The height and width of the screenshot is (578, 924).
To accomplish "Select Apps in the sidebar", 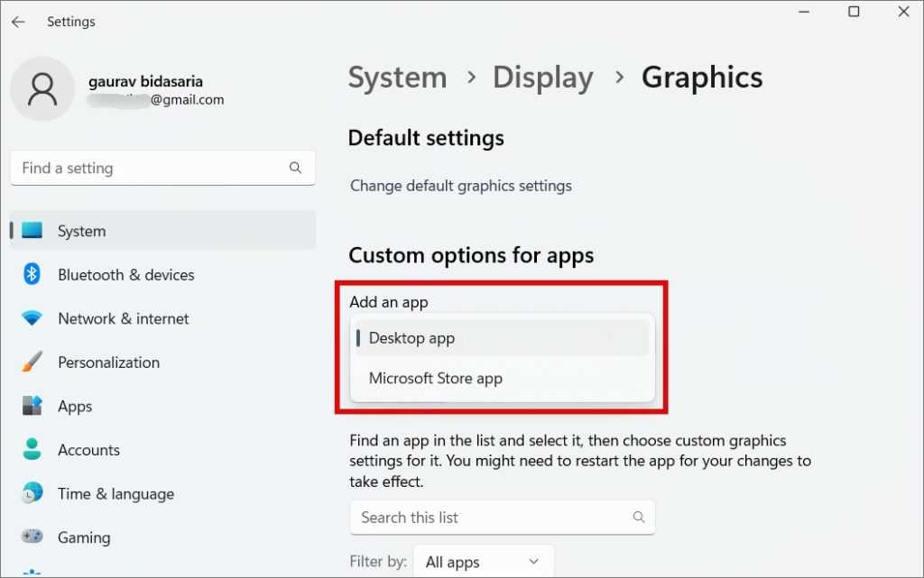I will (163, 406).
